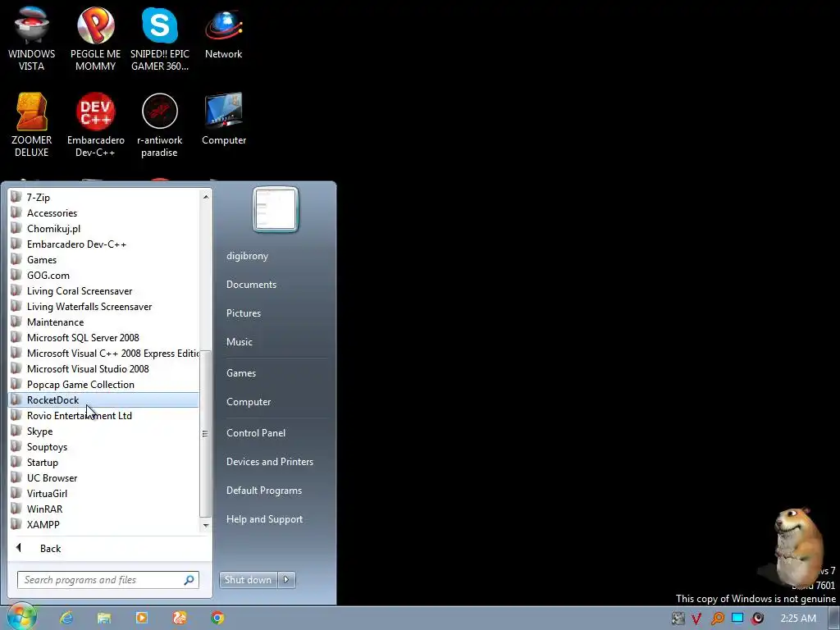Screen dimensions: 840x630
Task: Open the Computer desktop icon
Action: (x=224, y=119)
